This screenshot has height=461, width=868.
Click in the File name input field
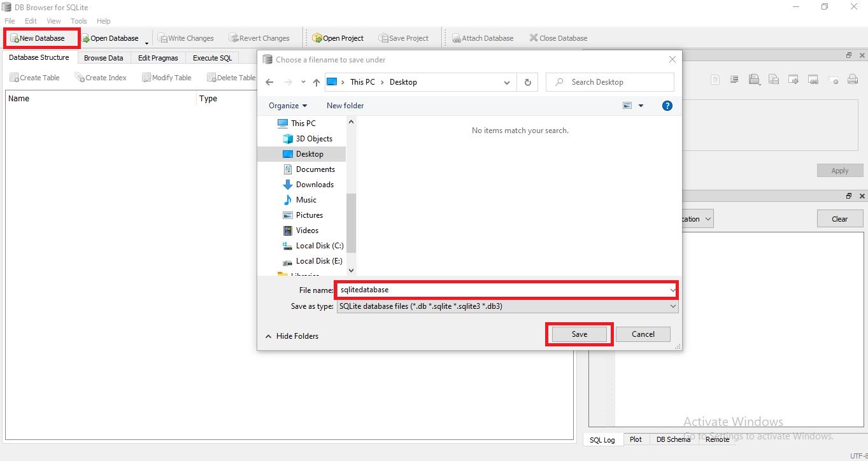[507, 290]
